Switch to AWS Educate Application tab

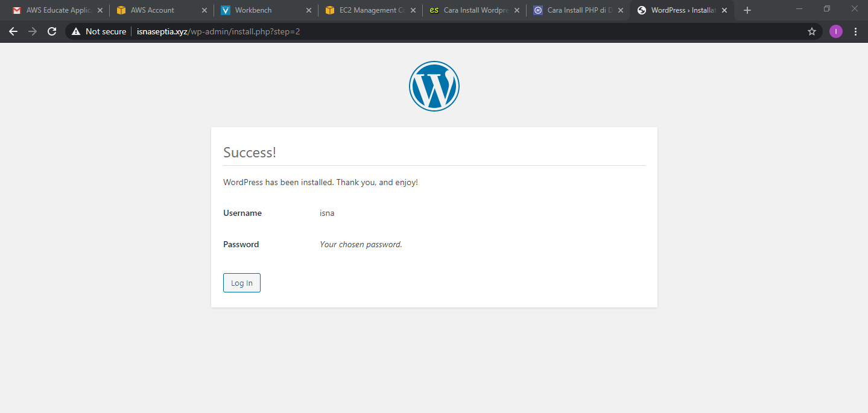click(57, 10)
